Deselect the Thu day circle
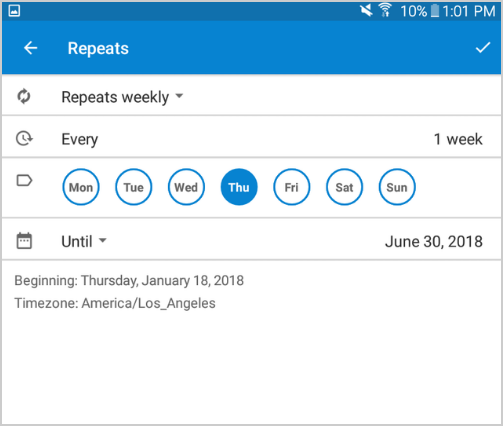503x426 pixels. [x=239, y=187]
